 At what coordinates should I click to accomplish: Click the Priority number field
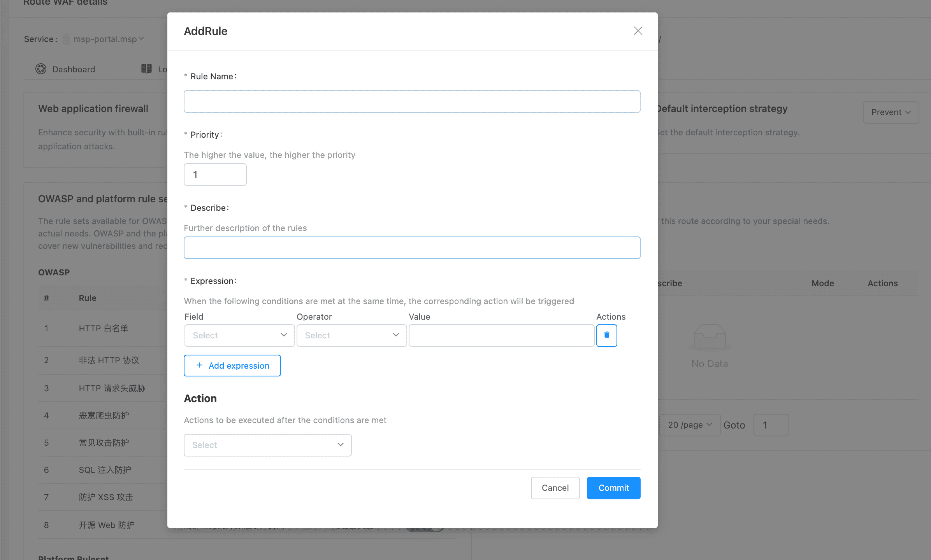tap(215, 175)
